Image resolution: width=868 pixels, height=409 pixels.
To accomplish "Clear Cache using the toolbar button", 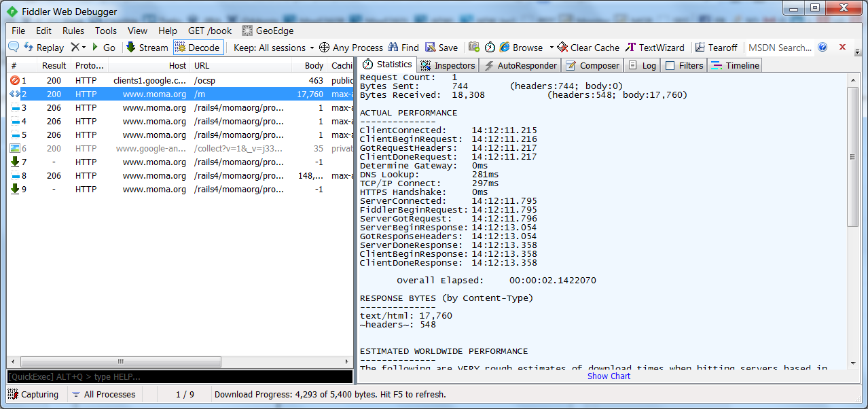I will 588,48.
